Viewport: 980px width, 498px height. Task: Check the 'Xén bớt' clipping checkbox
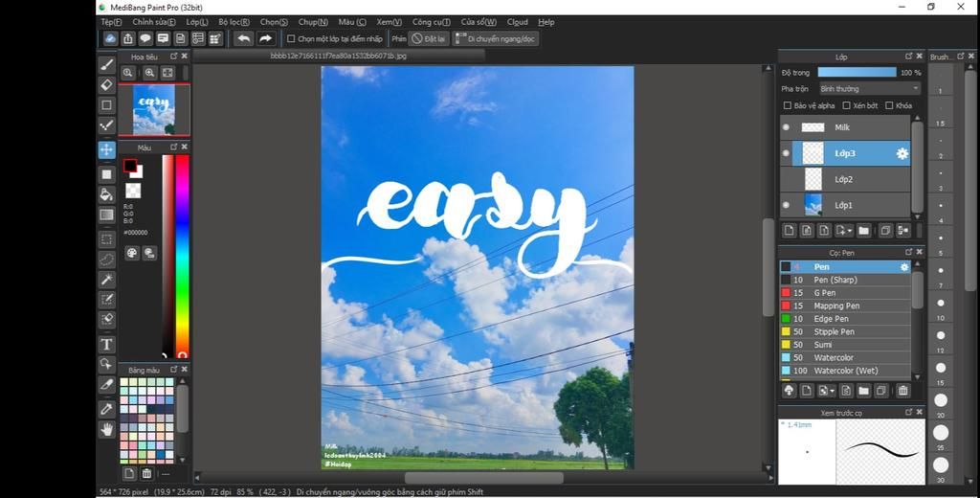[x=846, y=105]
